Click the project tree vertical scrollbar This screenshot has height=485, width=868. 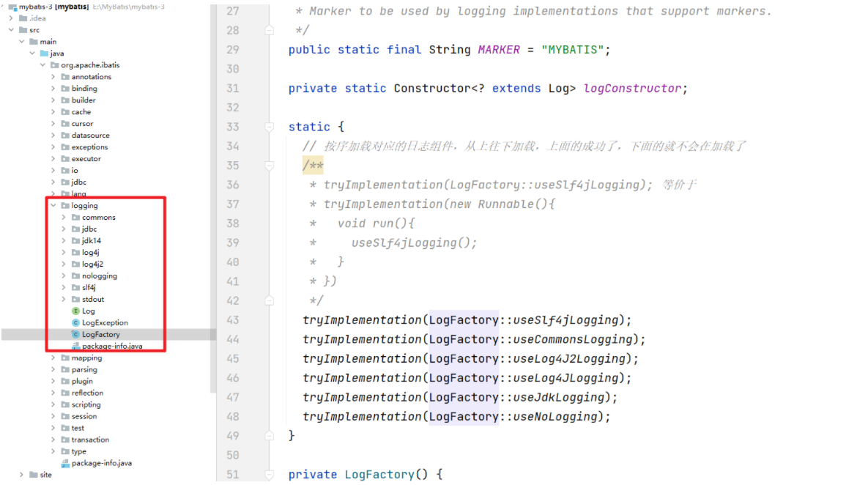coord(213,199)
